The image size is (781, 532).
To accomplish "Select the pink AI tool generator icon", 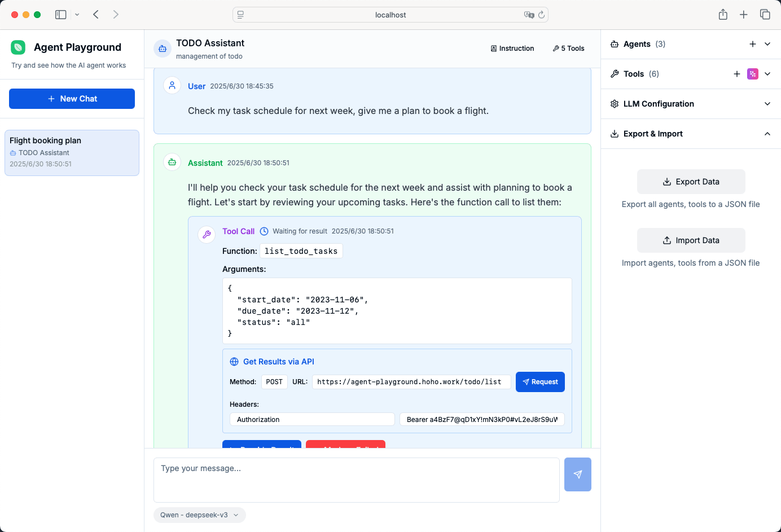I will pyautogui.click(x=752, y=73).
